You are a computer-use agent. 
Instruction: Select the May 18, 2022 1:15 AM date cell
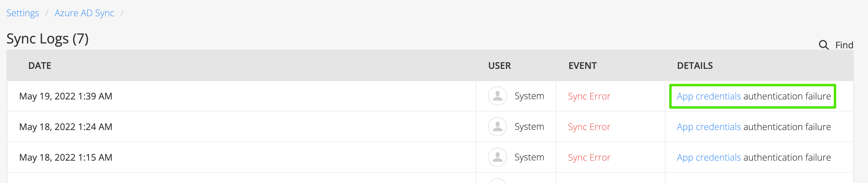(x=66, y=158)
